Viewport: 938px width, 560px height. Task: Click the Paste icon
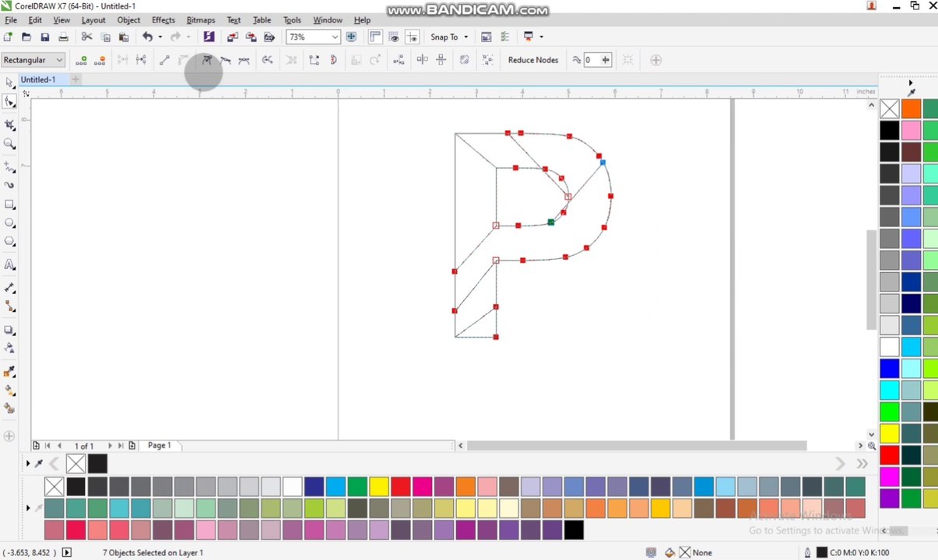click(124, 37)
